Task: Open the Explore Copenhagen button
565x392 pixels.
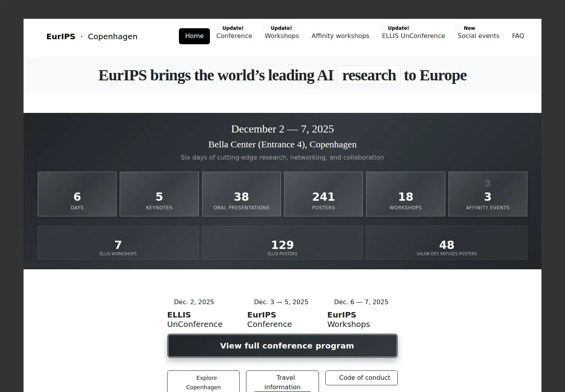Action: click(x=203, y=382)
